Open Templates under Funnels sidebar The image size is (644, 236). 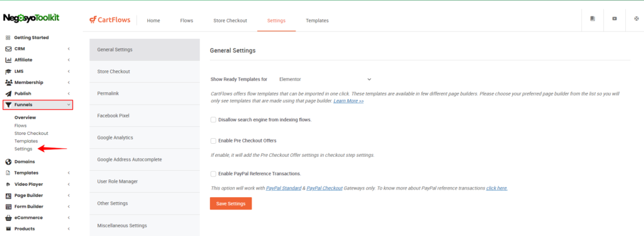coord(26,141)
